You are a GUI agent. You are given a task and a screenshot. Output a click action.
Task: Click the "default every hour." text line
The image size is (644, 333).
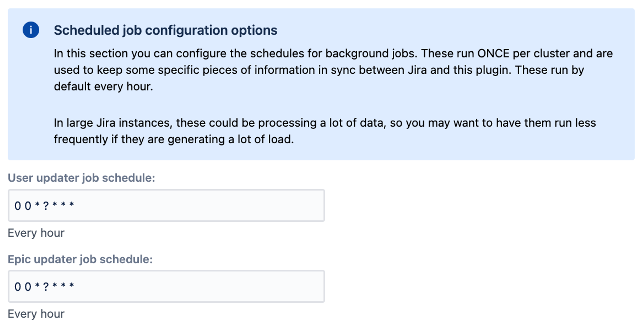(103, 86)
